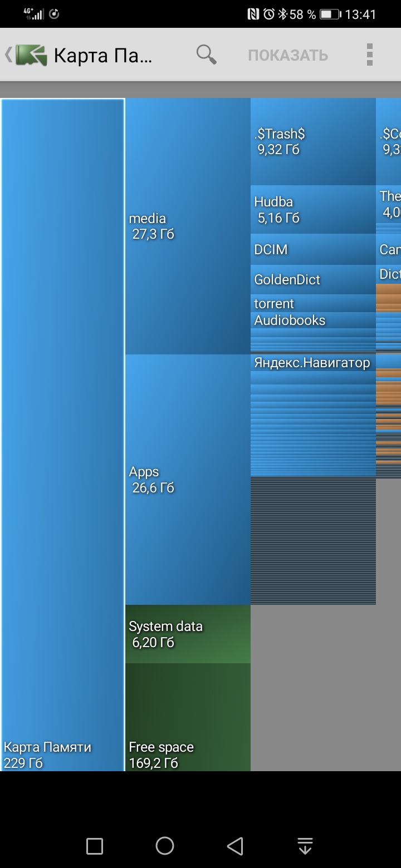Screen dimensions: 401x868
Task: Tap the DCIM folder block
Action: point(312,249)
